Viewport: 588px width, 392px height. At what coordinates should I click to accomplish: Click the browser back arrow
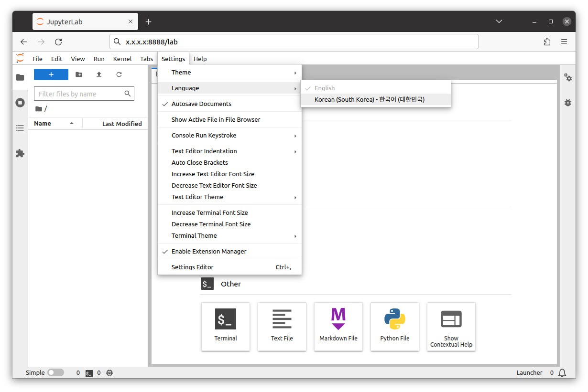(x=24, y=42)
